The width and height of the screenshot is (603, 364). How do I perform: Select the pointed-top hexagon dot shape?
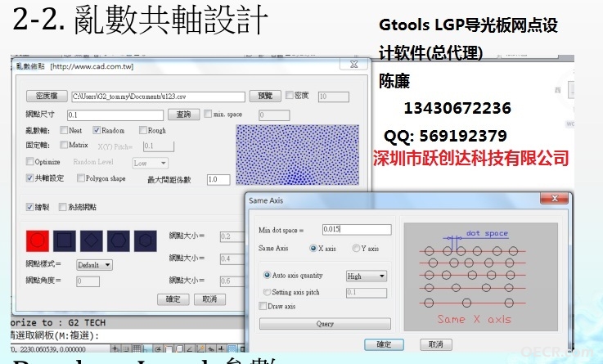(146, 240)
